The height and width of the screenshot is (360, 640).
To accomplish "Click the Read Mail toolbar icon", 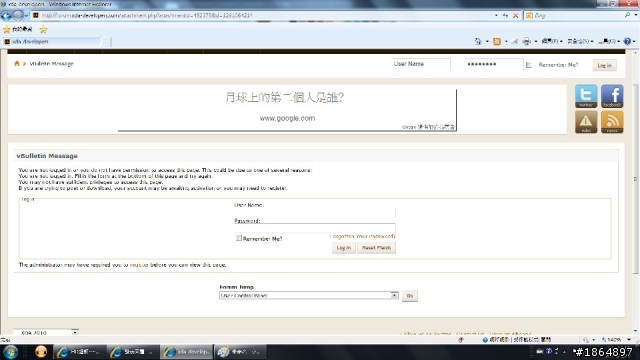I will pos(515,41).
